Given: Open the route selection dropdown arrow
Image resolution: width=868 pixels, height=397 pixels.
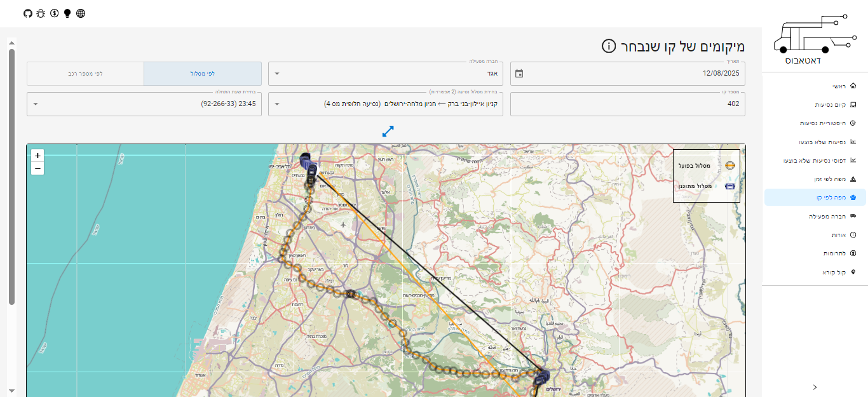Looking at the screenshot, I should pos(276,104).
